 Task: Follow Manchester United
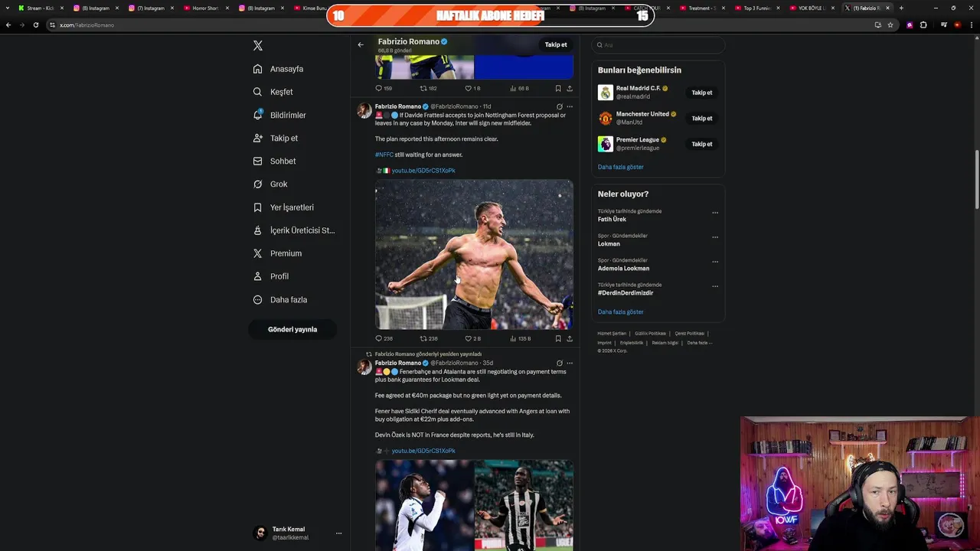pos(702,119)
